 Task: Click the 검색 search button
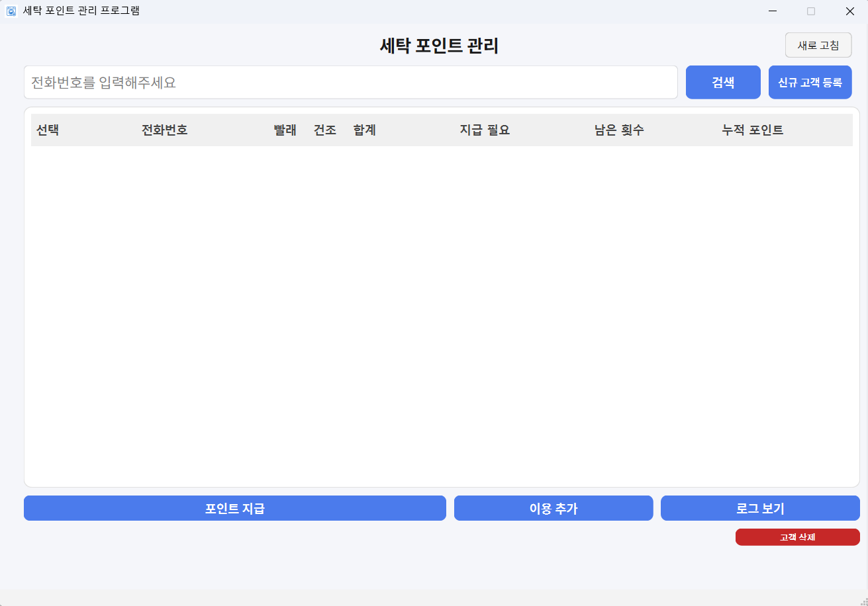723,83
